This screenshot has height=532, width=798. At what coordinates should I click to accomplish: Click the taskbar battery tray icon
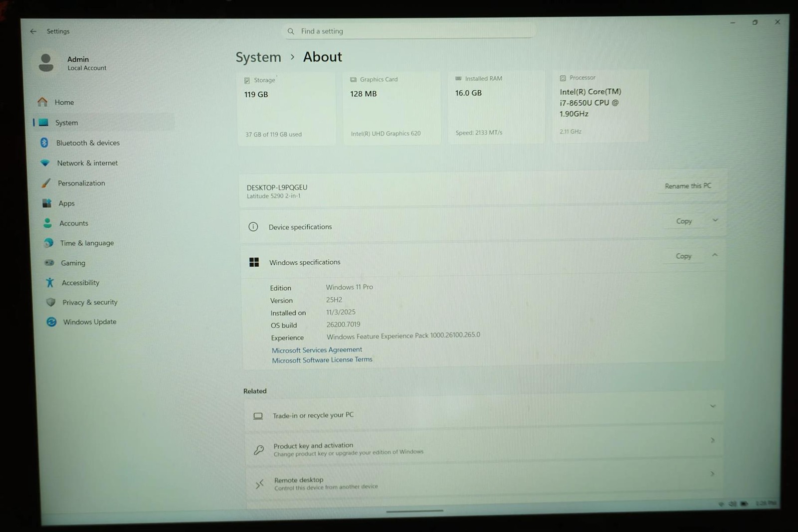pos(744,504)
